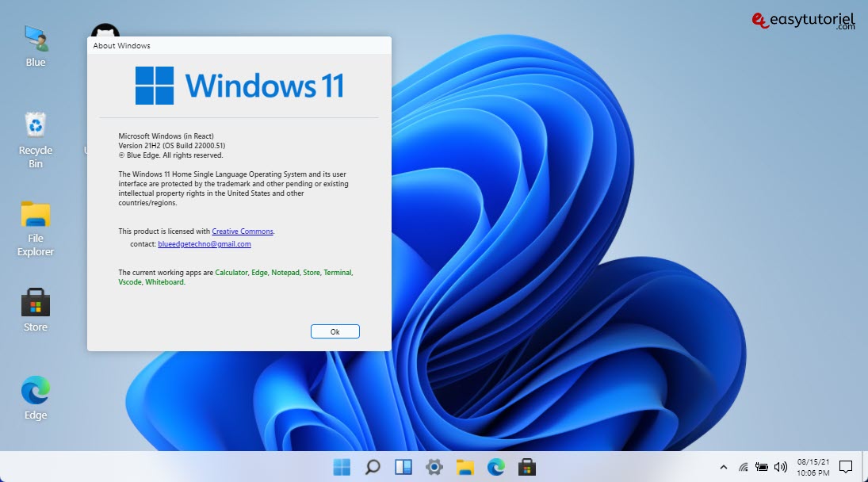This screenshot has height=482, width=868.
Task: Click the About Windows title bar
Action: 239,45
